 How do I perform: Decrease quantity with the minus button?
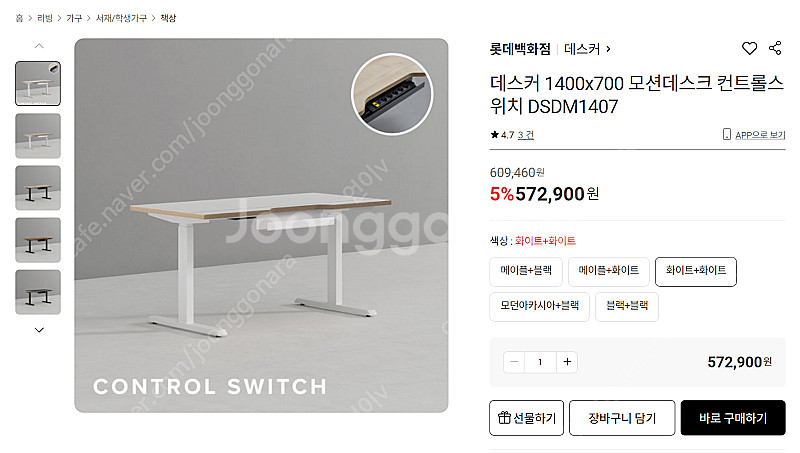pos(514,362)
